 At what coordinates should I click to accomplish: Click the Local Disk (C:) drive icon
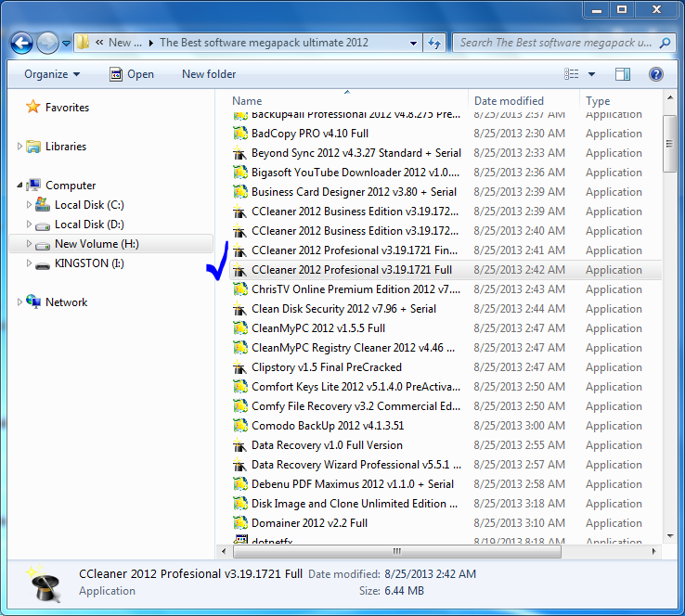point(43,204)
